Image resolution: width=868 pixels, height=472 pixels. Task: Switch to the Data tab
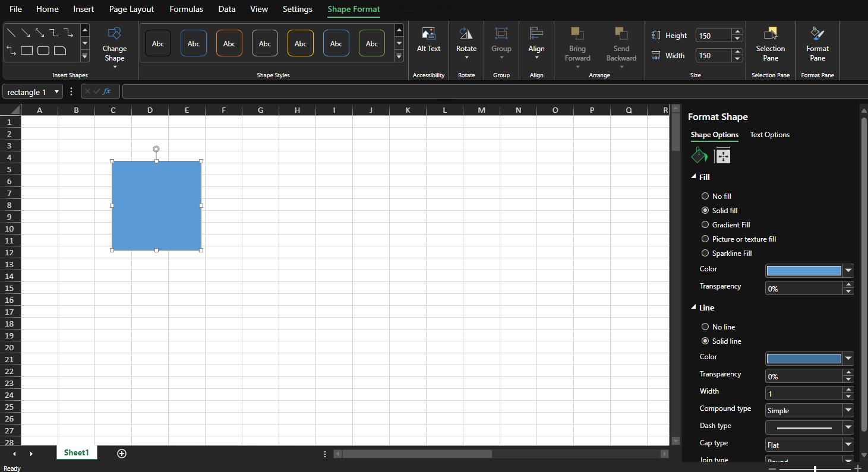pos(226,9)
